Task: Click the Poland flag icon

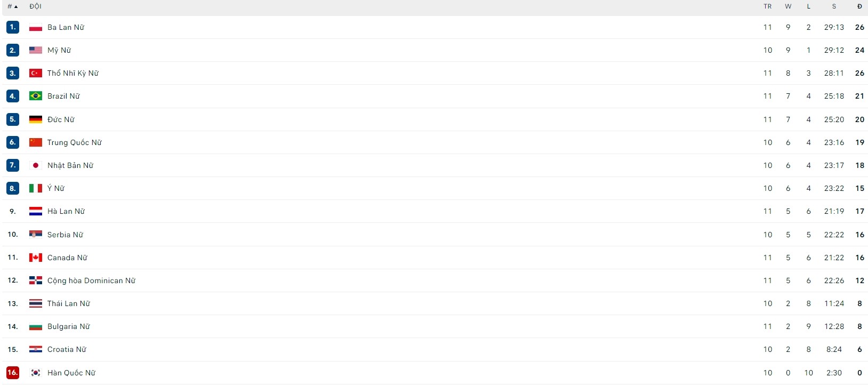Action: (x=36, y=27)
